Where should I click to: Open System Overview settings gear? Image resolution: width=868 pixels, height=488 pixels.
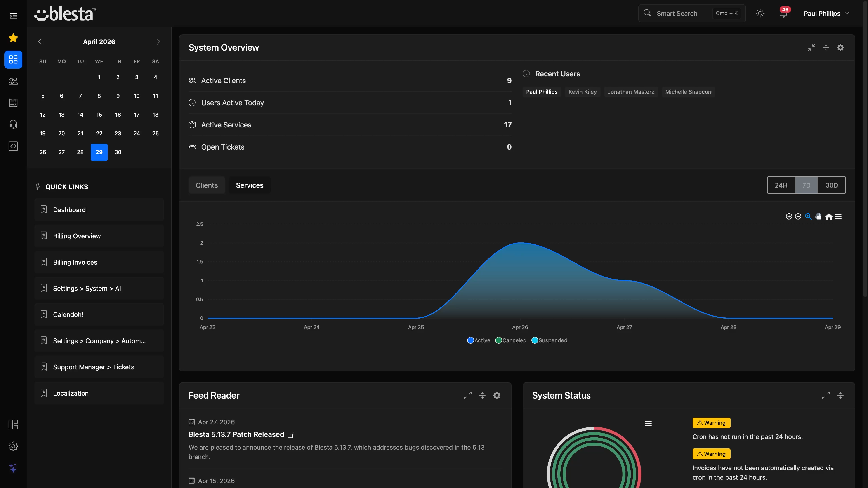840,47
